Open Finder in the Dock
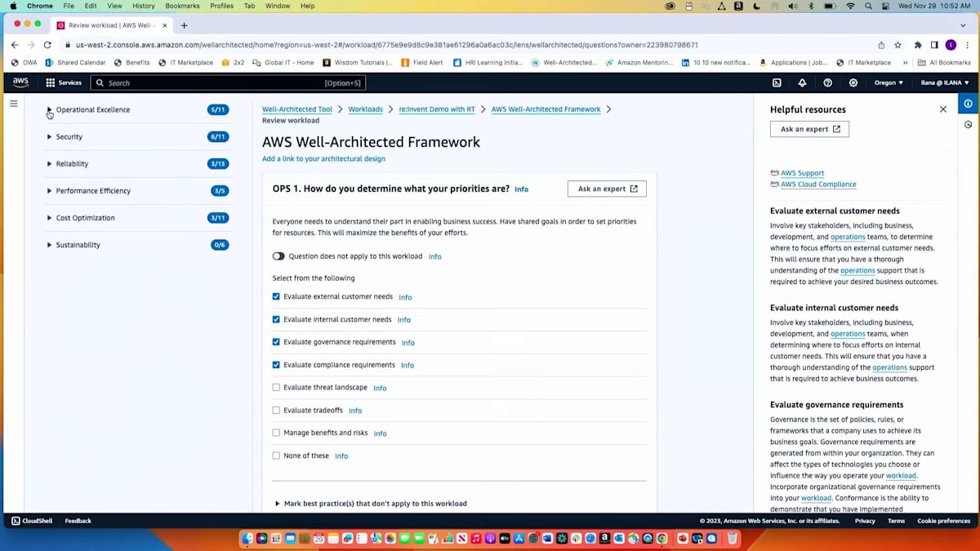The width and height of the screenshot is (980, 551). point(247,538)
